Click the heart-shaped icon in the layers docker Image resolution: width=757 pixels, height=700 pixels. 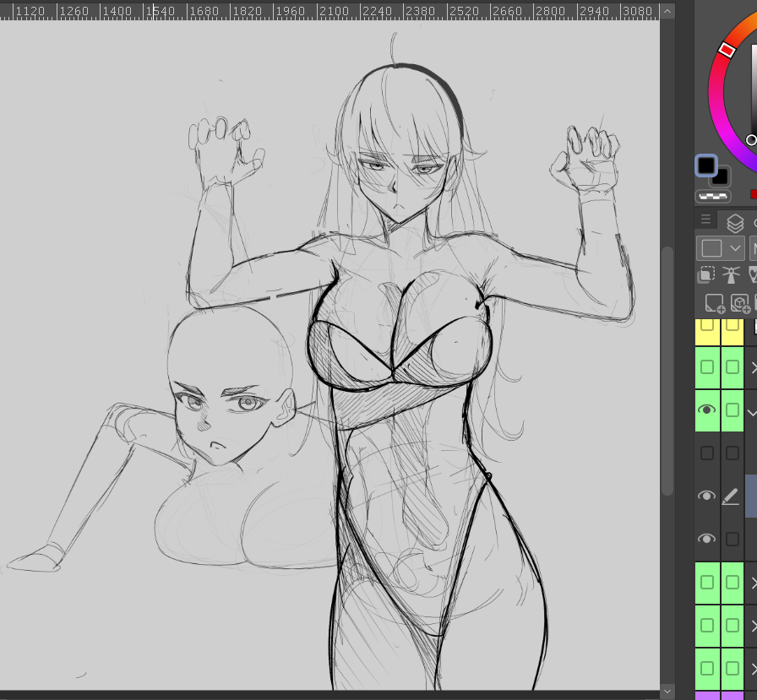(x=753, y=275)
